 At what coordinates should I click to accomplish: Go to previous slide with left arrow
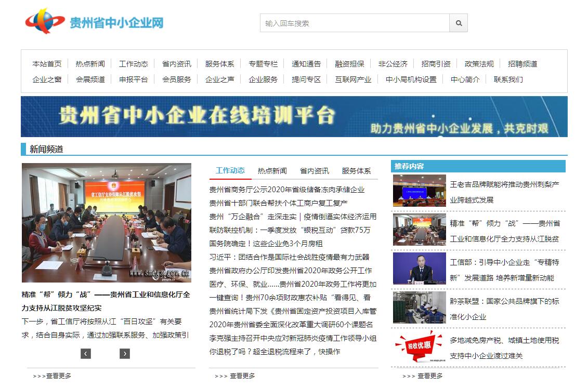[86, 354]
